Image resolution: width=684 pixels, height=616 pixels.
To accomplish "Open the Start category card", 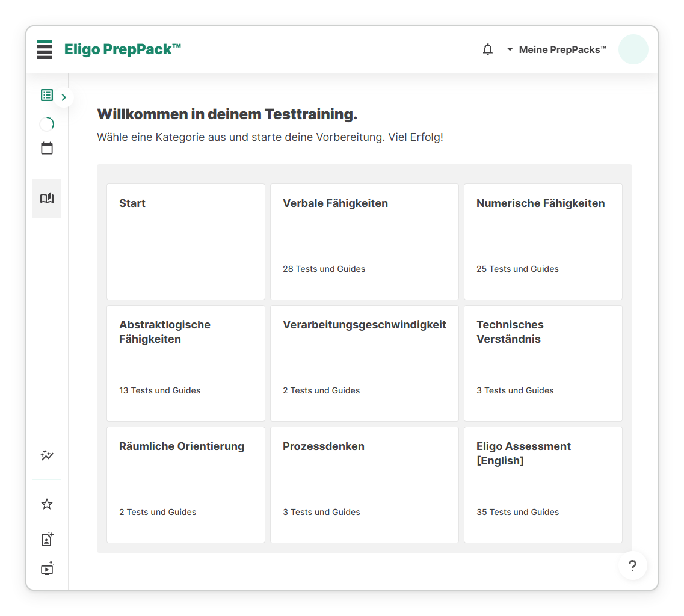I will click(x=186, y=242).
